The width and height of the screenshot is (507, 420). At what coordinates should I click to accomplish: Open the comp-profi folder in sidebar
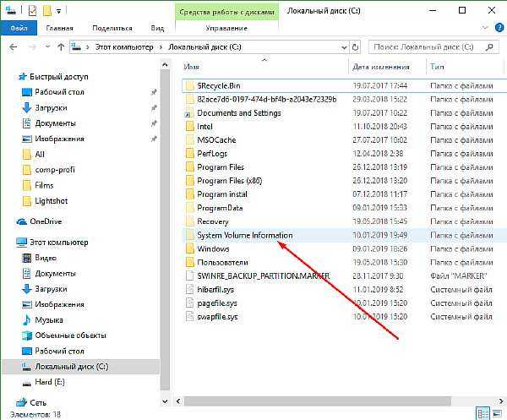point(55,170)
